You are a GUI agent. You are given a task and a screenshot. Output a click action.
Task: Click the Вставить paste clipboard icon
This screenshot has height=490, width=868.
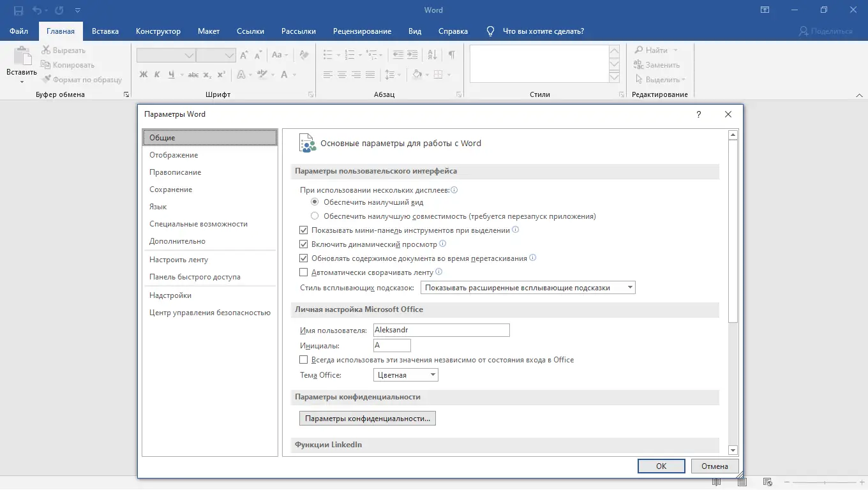[x=22, y=56]
